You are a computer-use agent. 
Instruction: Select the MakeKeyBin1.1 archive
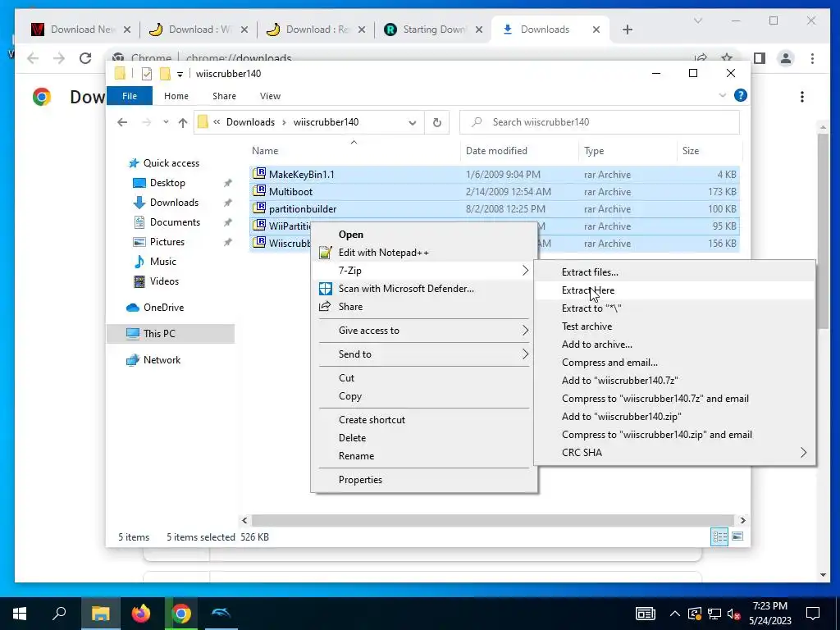pyautogui.click(x=495, y=174)
